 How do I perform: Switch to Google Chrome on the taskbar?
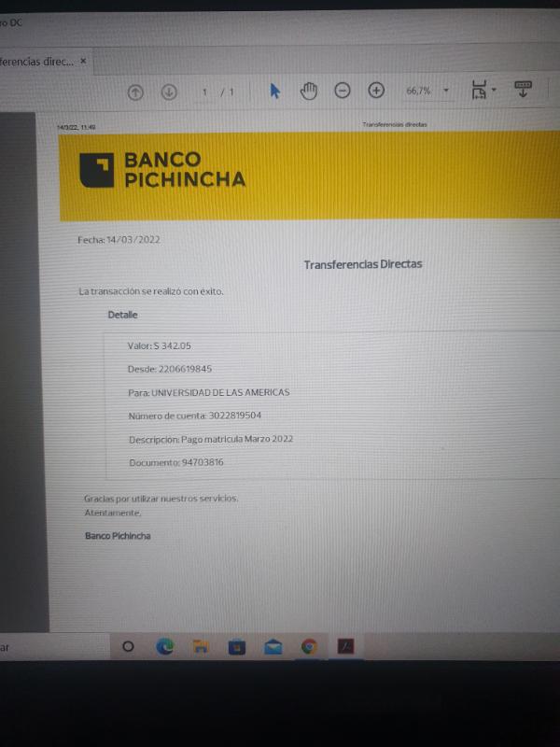pyautogui.click(x=309, y=646)
